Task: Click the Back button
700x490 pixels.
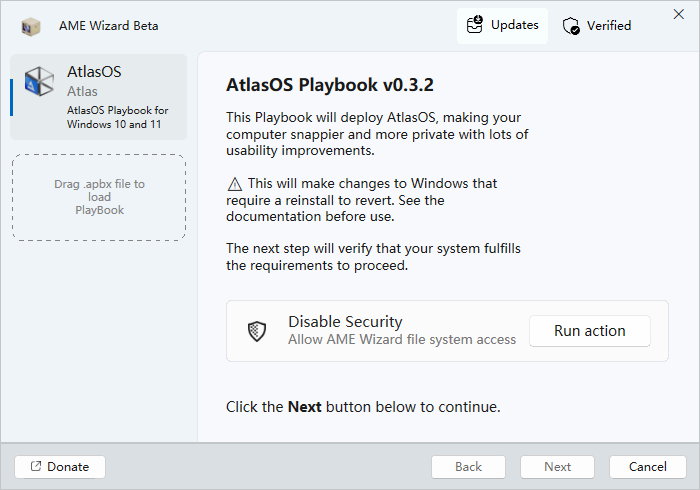Action: point(468,467)
